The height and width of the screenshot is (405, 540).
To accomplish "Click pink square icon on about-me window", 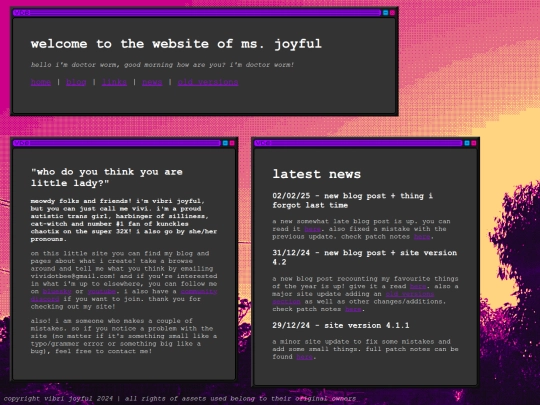I will tap(232, 143).
